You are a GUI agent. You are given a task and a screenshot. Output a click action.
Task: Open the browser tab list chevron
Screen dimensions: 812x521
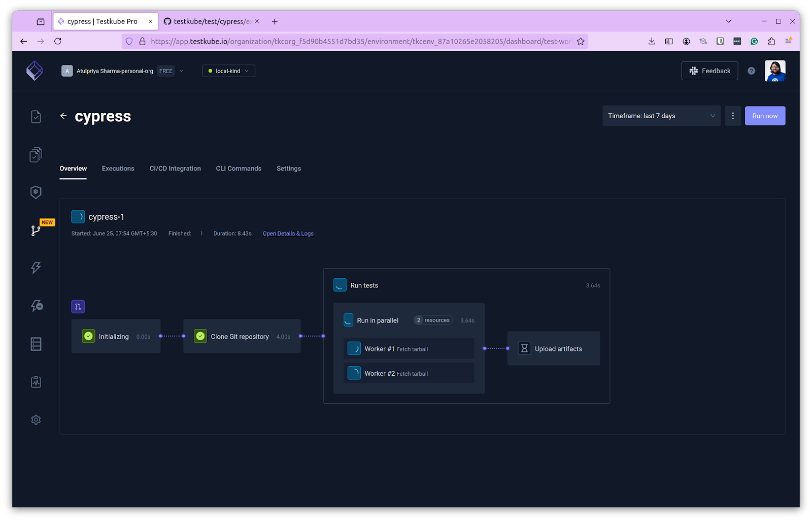(x=729, y=21)
